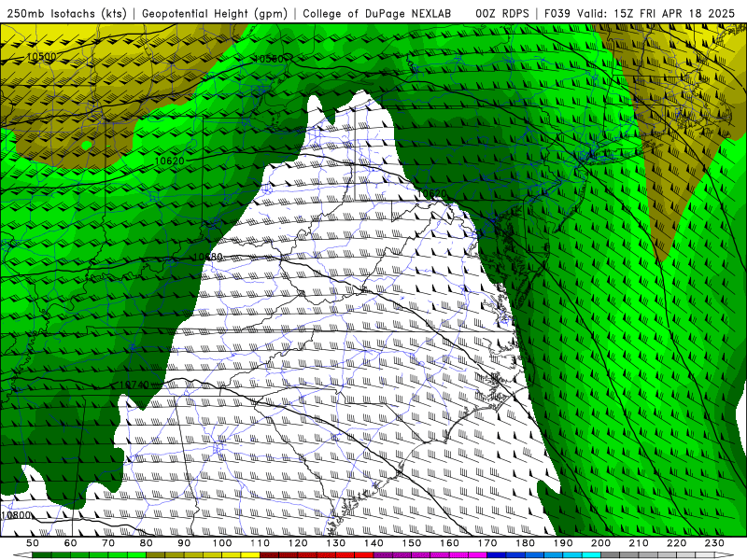Viewport: 747px width, 560px height.
Task: Click the 200 value on the color scale
Action: point(600,543)
